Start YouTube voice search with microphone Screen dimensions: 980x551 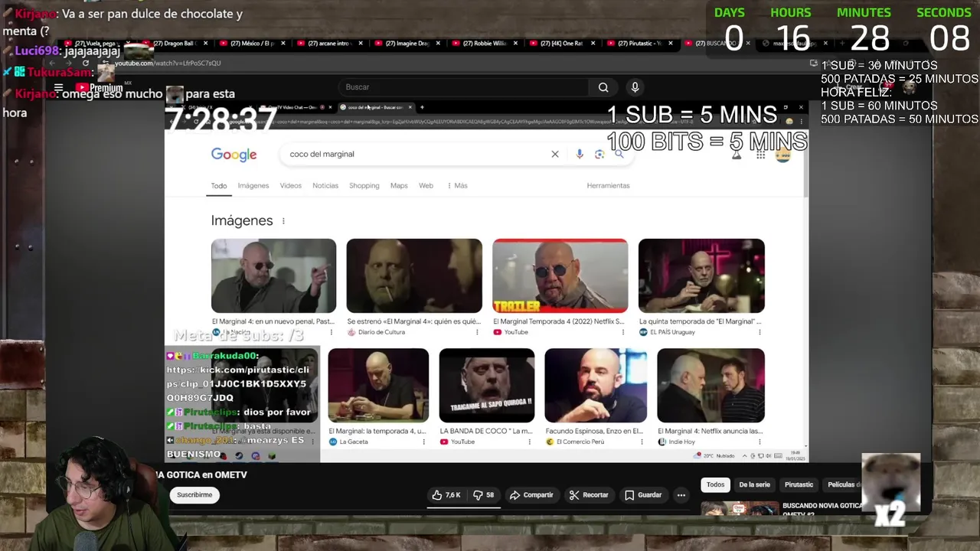635,87
